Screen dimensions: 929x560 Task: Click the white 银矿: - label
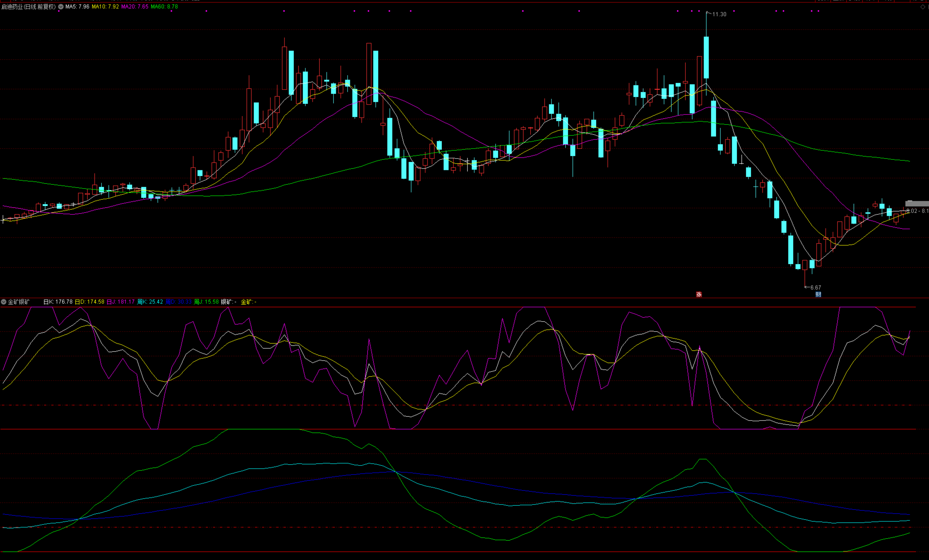coord(229,302)
